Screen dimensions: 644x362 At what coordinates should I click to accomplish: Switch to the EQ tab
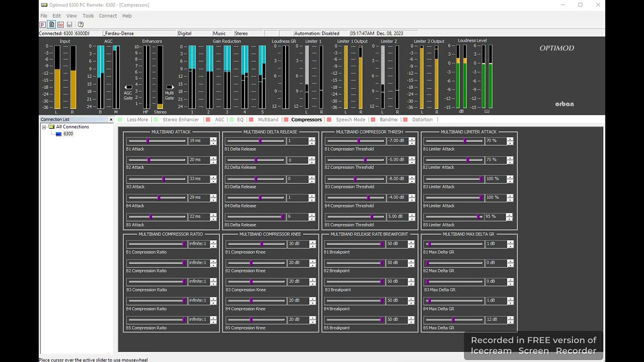tap(240, 120)
